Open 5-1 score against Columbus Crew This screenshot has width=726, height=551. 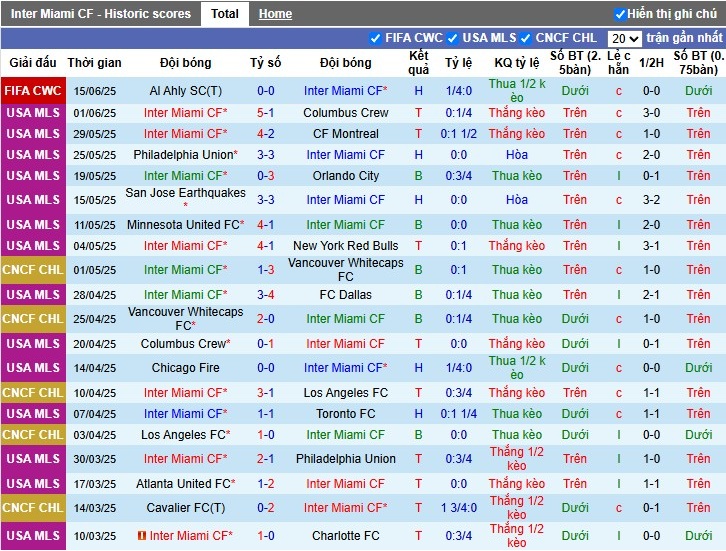click(x=266, y=113)
